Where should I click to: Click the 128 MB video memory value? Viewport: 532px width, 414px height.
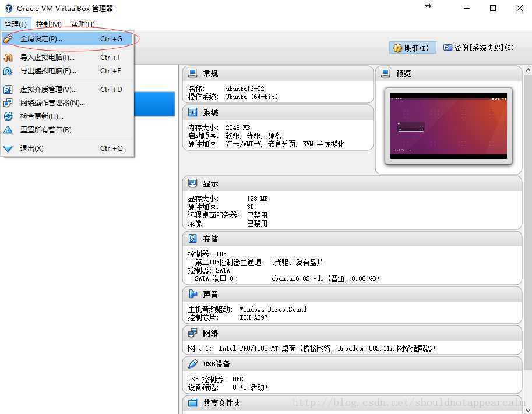(x=257, y=199)
